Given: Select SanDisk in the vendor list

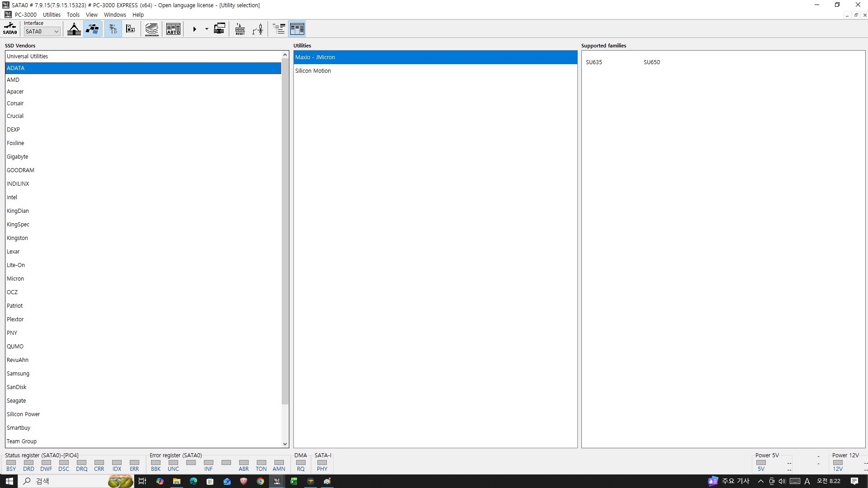Looking at the screenshot, I should (x=143, y=387).
